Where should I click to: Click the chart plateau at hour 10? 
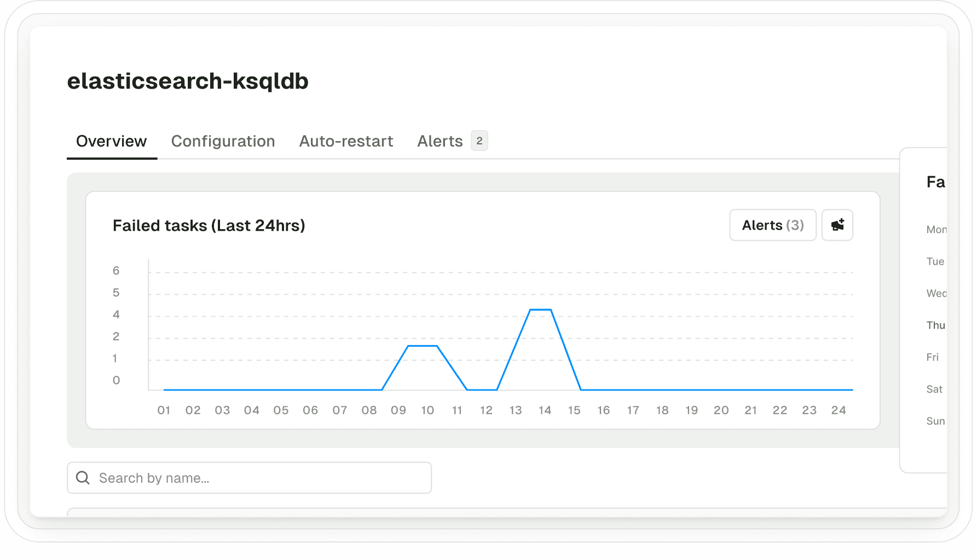click(423, 346)
